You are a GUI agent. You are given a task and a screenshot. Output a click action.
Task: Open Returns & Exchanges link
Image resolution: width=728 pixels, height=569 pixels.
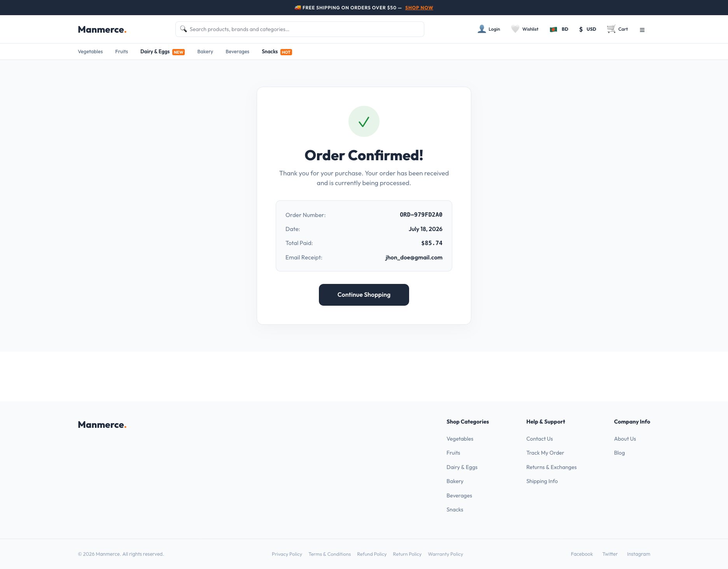(x=551, y=467)
